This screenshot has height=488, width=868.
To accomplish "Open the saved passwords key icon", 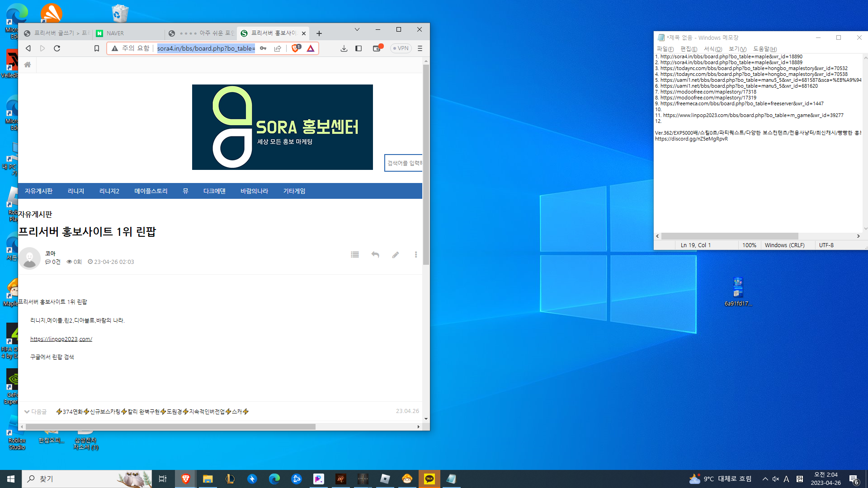I will [263, 48].
